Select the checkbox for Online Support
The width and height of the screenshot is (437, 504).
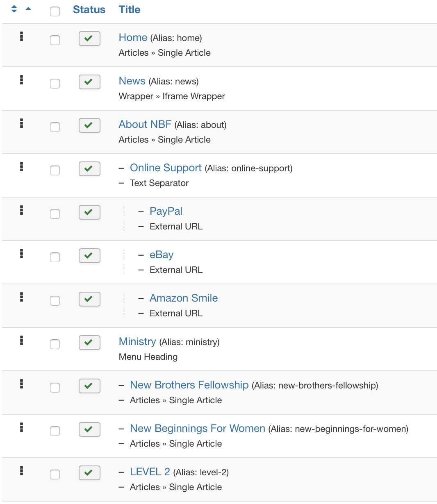point(55,170)
